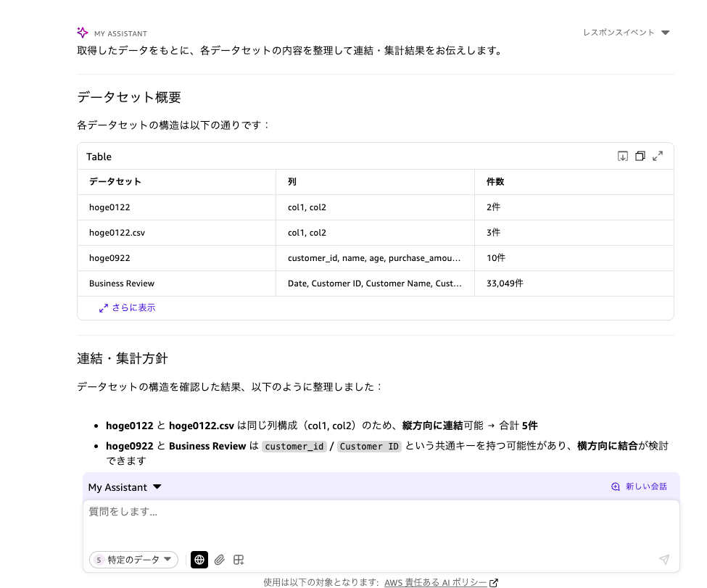This screenshot has width=707, height=588.
Task: Click the 10件 count cell
Action: click(574, 258)
